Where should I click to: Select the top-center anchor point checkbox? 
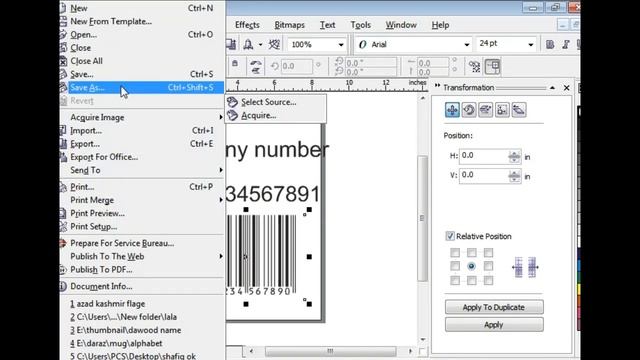tap(471, 253)
